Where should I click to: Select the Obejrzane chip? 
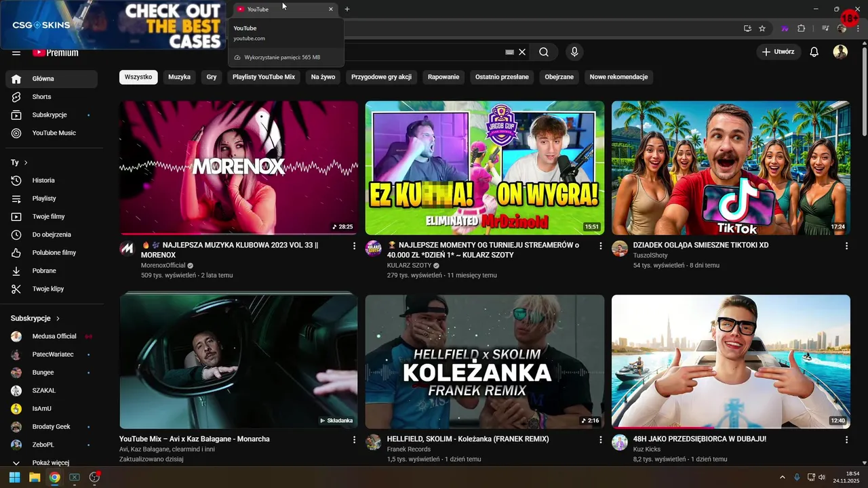(559, 77)
